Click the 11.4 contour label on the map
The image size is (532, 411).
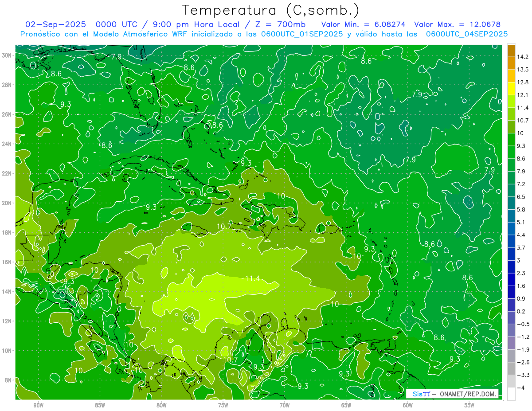[252, 278]
